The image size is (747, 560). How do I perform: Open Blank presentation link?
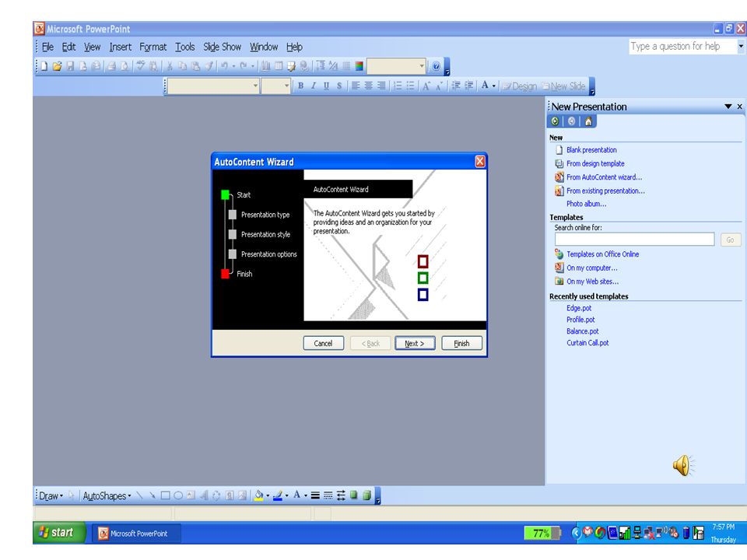tap(591, 150)
